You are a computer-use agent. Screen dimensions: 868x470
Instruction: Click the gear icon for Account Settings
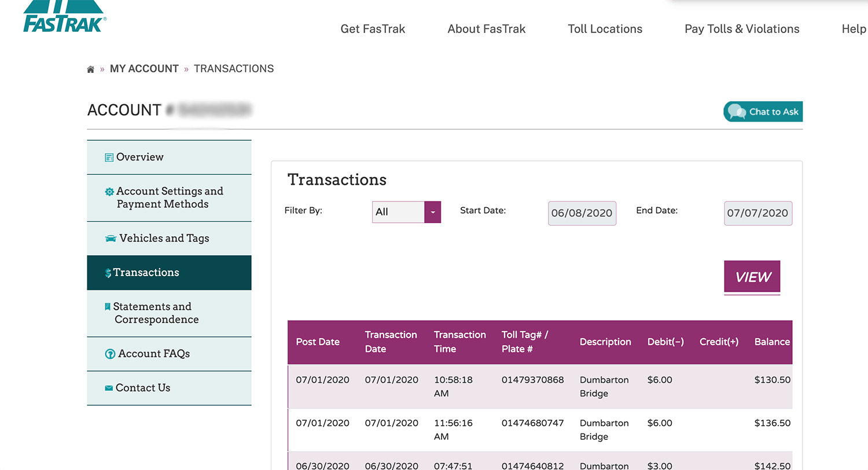click(109, 192)
